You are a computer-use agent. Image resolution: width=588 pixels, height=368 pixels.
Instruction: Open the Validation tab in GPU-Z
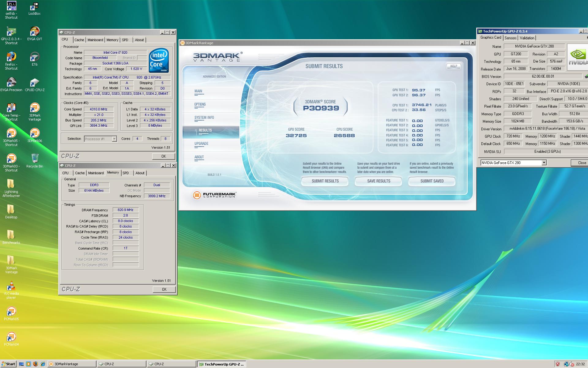(x=527, y=38)
